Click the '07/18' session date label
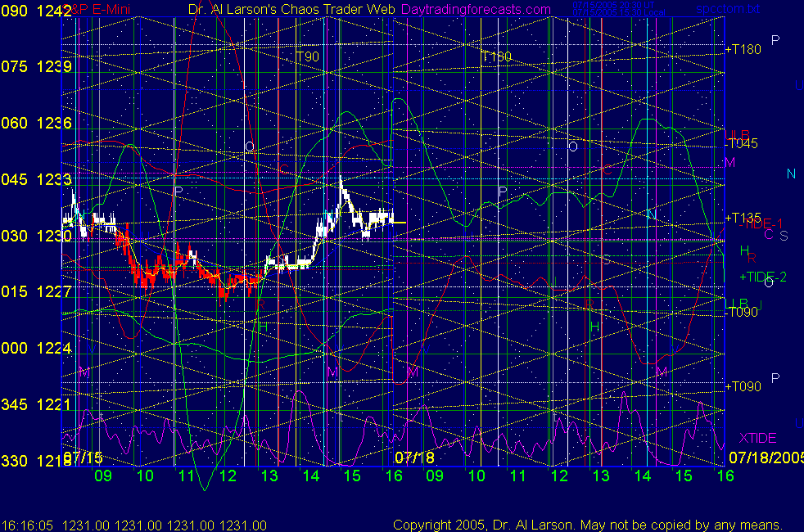This screenshot has height=532, width=804. (415, 458)
